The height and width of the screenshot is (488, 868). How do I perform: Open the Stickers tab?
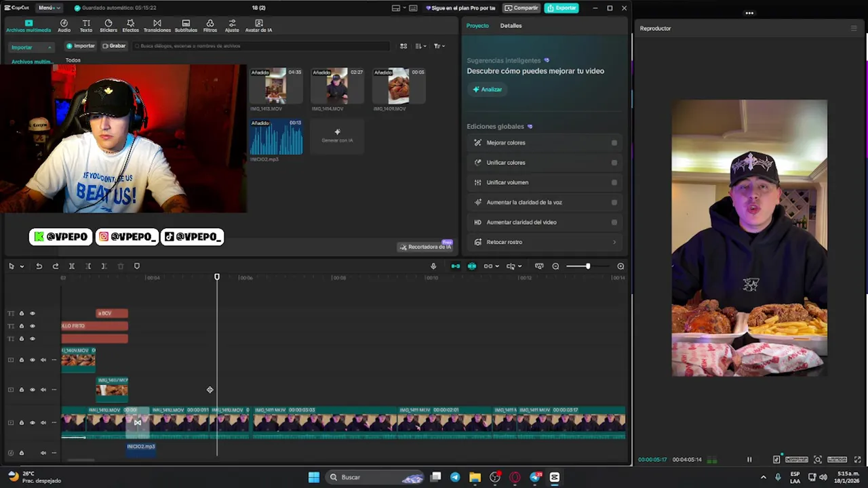[x=108, y=26]
